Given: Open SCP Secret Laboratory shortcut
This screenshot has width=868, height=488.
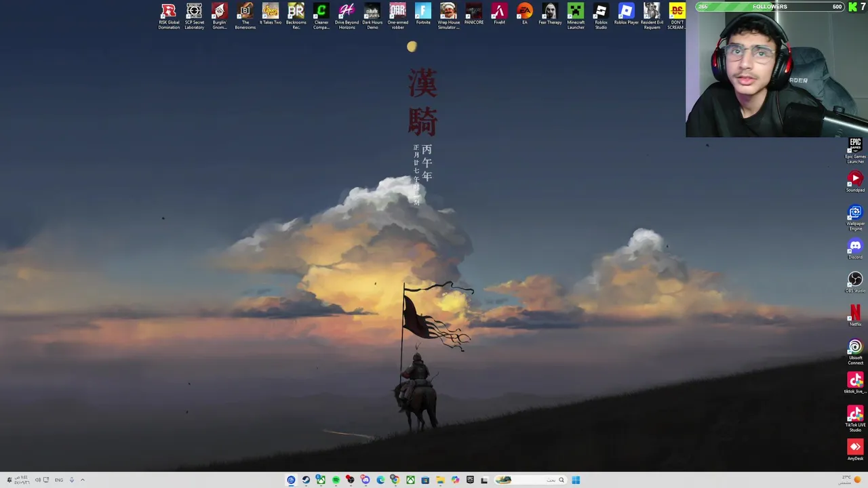Looking at the screenshot, I should (194, 16).
